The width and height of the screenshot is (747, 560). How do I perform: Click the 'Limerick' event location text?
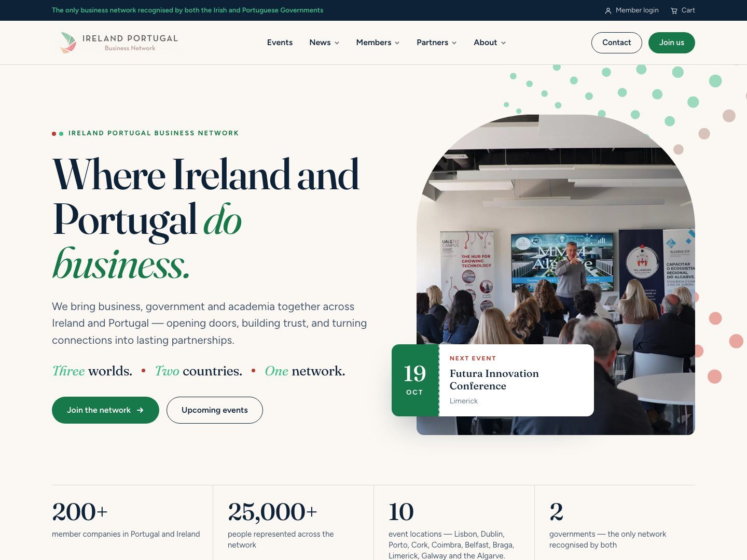[464, 401]
